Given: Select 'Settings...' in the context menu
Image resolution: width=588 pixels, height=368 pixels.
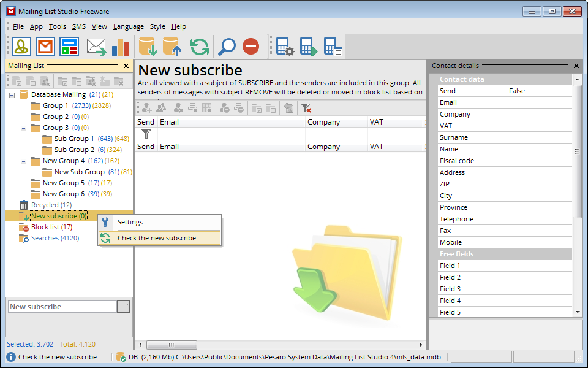Looking at the screenshot, I should click(x=132, y=222).
